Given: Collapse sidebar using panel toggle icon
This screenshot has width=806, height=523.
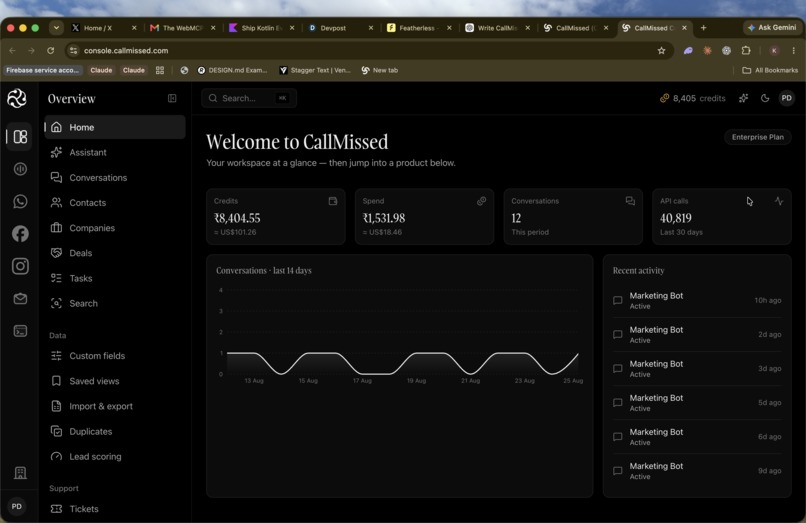Looking at the screenshot, I should point(172,98).
